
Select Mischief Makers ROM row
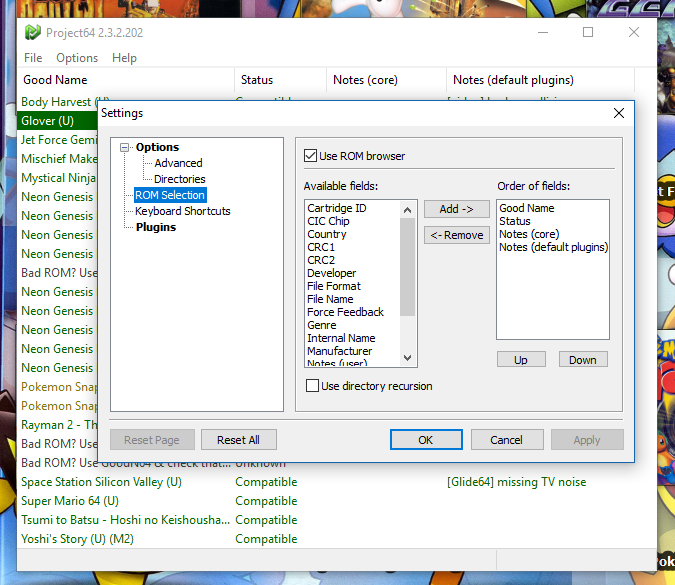coord(59,158)
